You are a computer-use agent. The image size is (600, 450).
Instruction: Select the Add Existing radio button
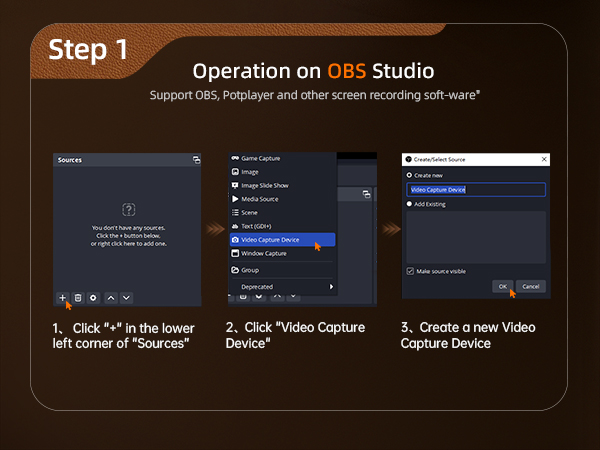pos(409,204)
